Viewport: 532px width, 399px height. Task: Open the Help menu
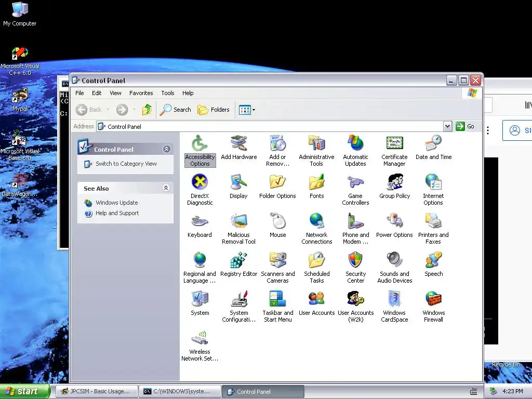point(188,93)
